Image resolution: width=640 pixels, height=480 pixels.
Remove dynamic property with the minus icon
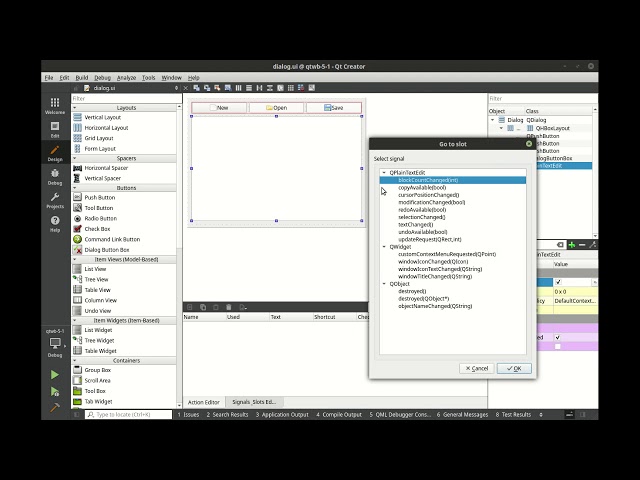(582, 245)
